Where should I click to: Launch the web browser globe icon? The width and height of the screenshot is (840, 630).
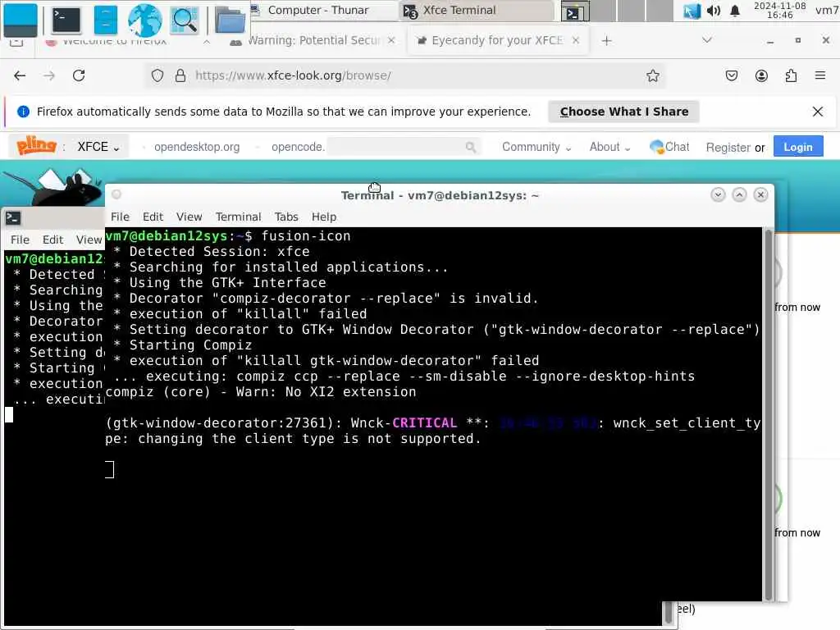tap(144, 20)
